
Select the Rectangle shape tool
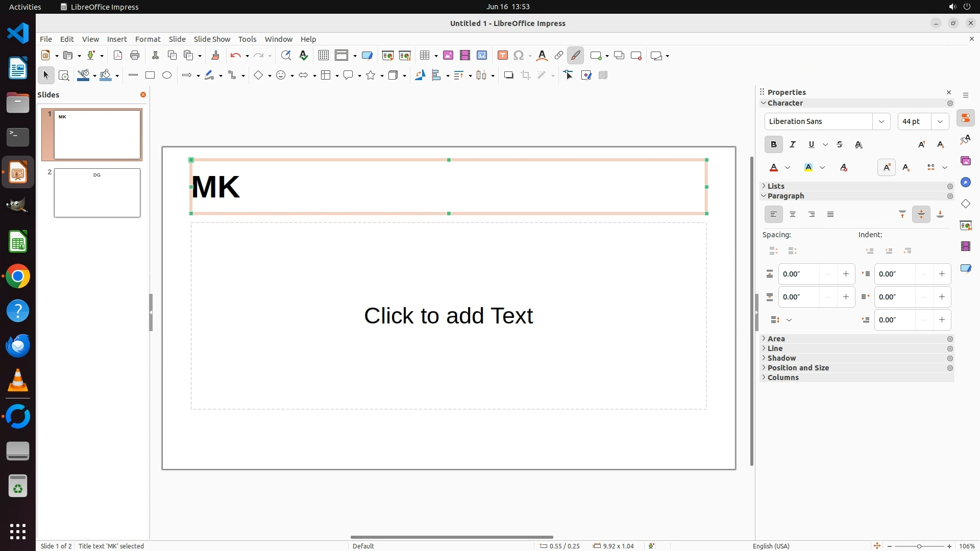150,75
